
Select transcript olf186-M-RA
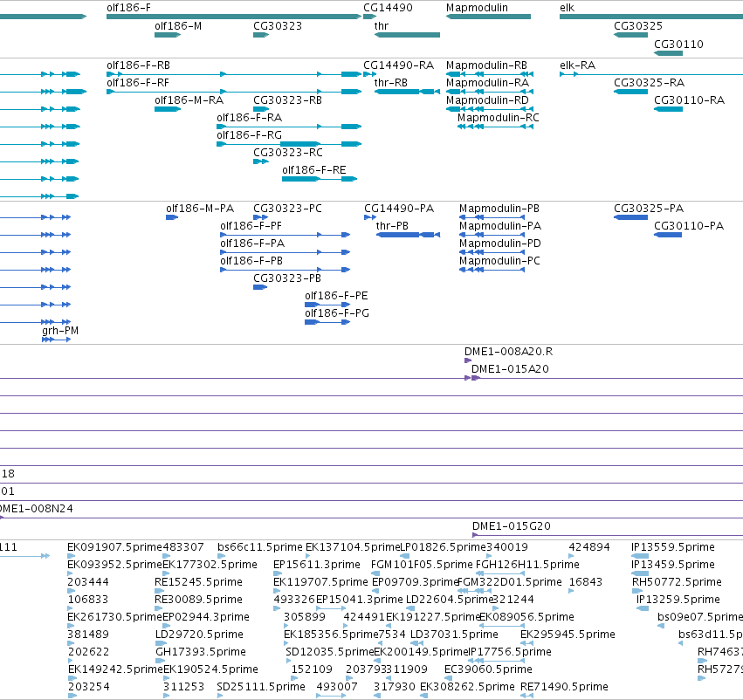pos(168,109)
